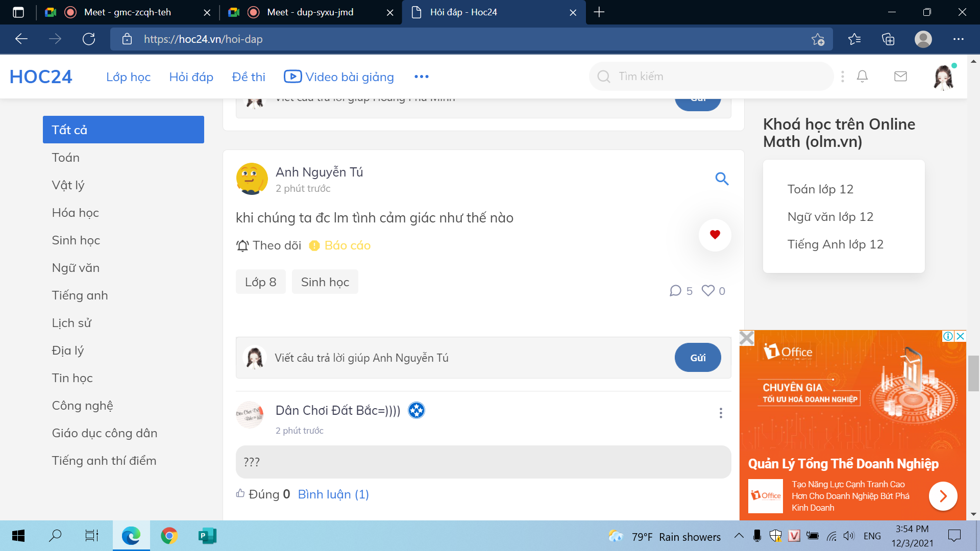Select the Công nghệ subject filter
The height and width of the screenshot is (551, 980).
coord(82,406)
